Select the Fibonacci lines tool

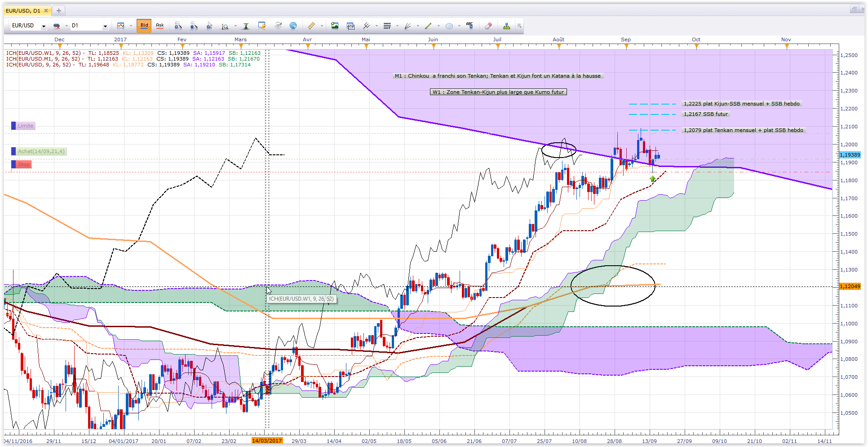click(387, 26)
